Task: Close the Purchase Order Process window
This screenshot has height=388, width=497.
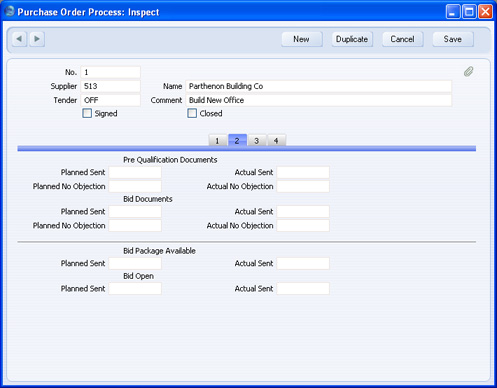Action: [485, 12]
